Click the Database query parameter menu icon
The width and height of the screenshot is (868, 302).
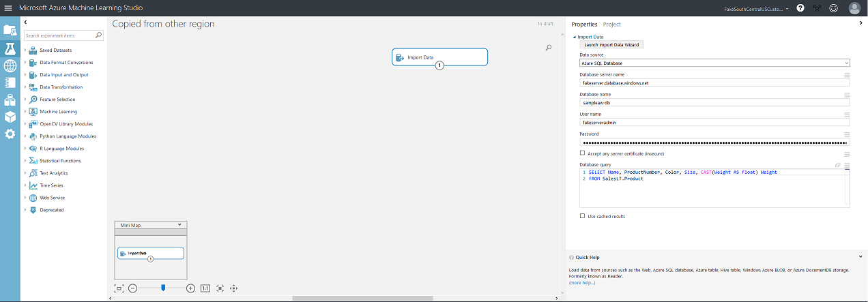(847, 165)
